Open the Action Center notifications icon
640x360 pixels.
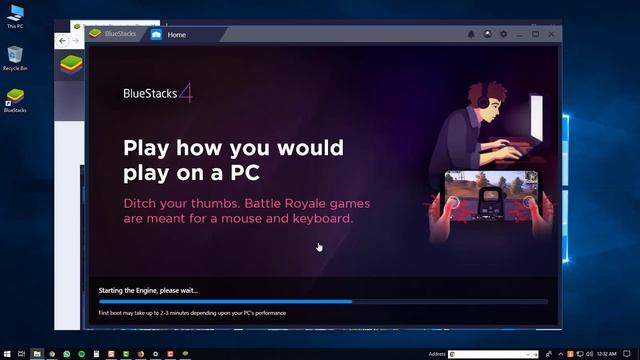627,354
